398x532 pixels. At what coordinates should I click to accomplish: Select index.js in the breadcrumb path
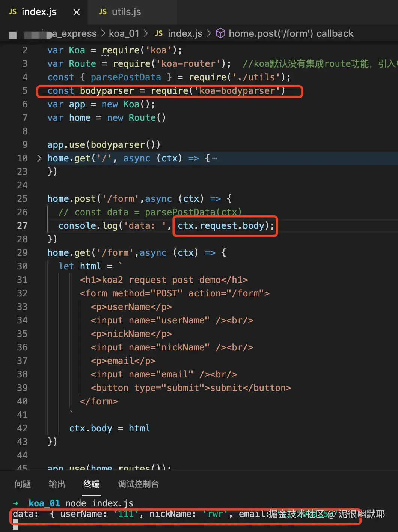point(185,33)
